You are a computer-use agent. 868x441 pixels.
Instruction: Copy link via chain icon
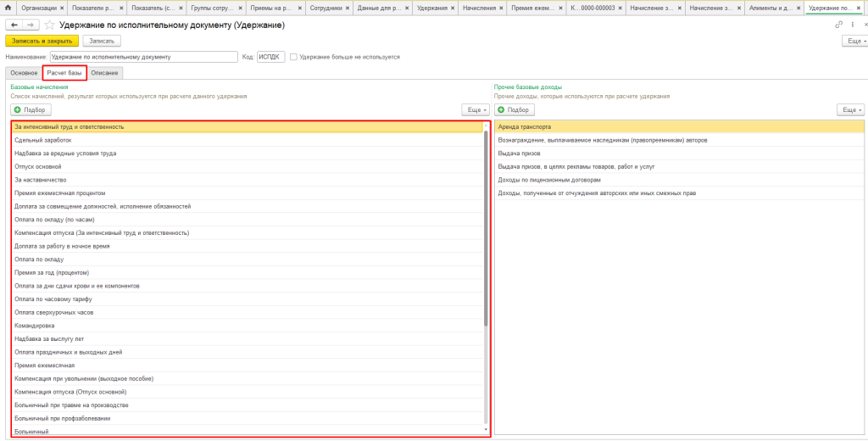coord(839,25)
